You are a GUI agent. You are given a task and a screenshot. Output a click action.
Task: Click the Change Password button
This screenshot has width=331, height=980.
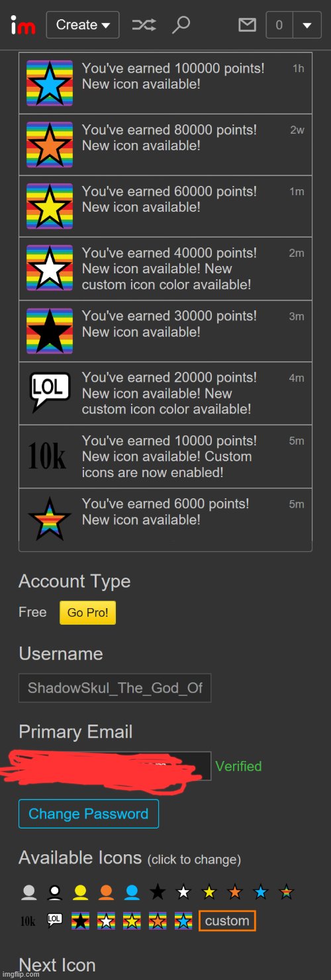[x=89, y=814]
